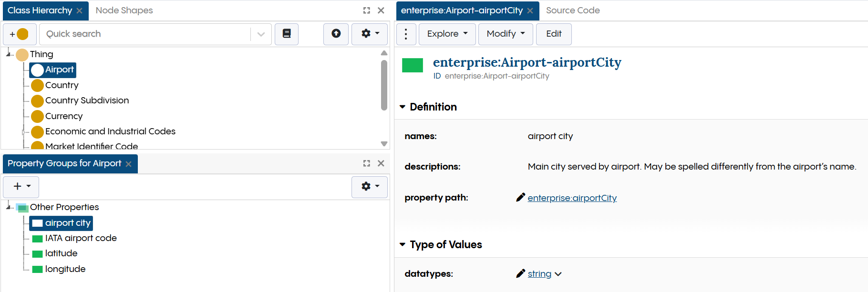868x292 pixels.
Task: Select the Other Properties group
Action: (x=64, y=207)
